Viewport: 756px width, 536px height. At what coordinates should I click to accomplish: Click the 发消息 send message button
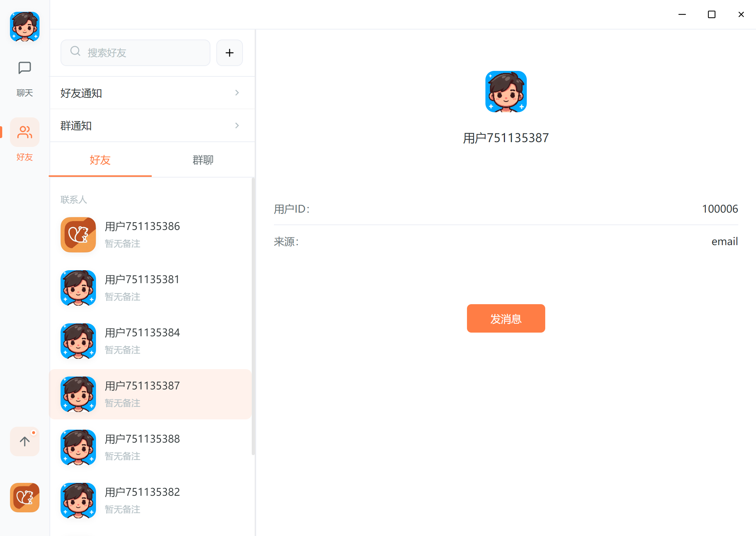point(506,318)
